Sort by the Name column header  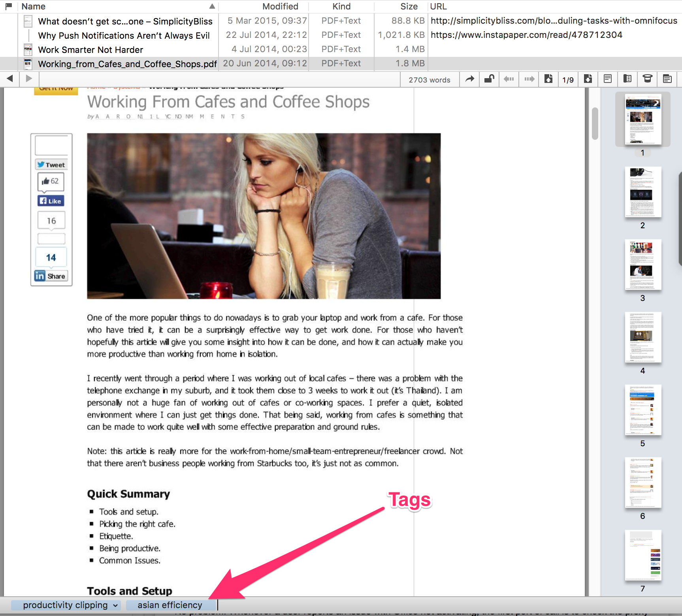click(118, 6)
